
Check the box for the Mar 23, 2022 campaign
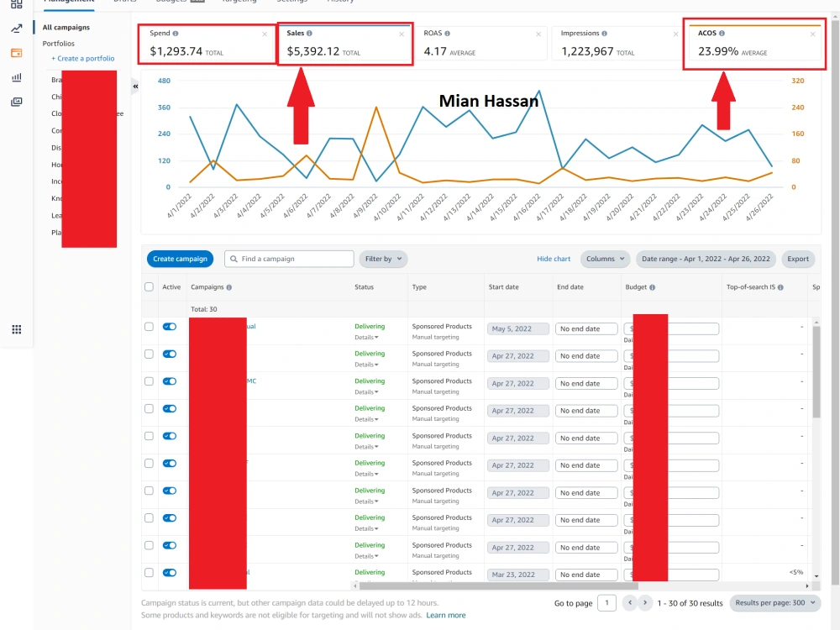pyautogui.click(x=149, y=573)
